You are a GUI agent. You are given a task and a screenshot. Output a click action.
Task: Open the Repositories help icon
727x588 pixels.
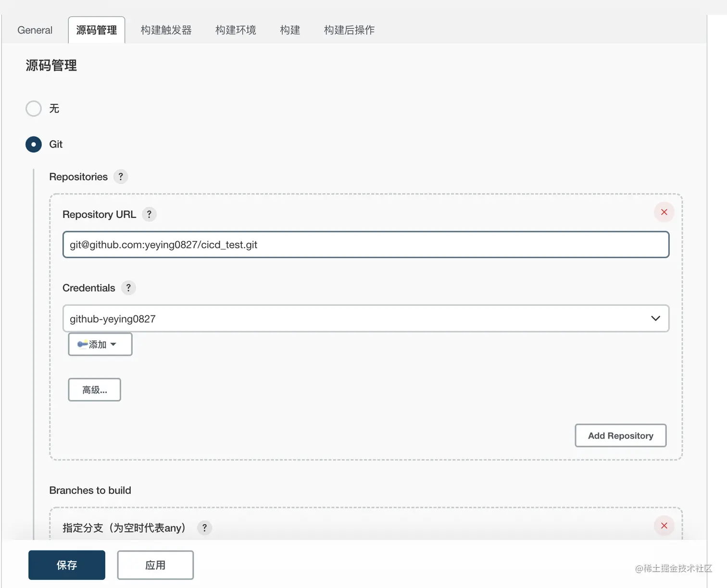point(121,176)
